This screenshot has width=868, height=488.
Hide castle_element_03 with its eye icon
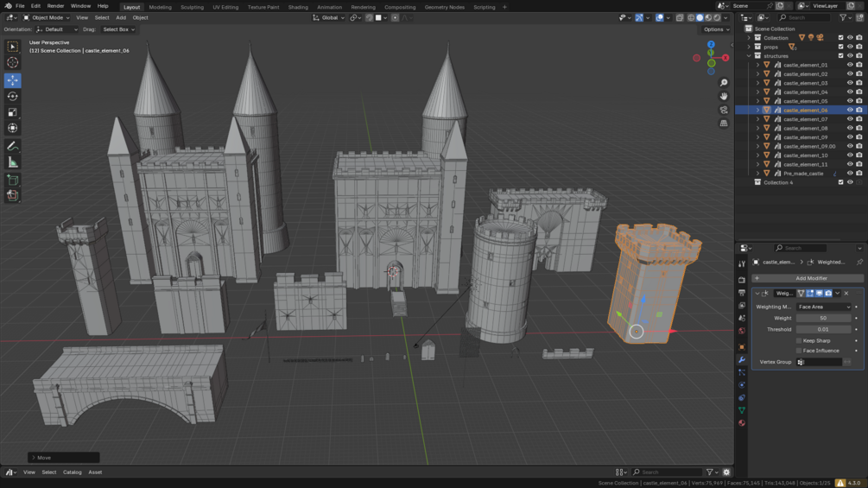tap(850, 83)
